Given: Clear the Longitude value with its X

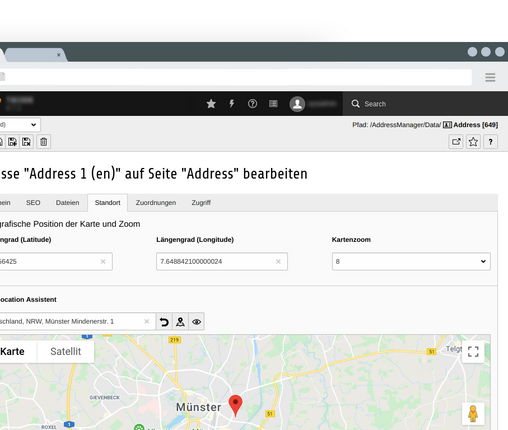Looking at the screenshot, I should point(278,262).
